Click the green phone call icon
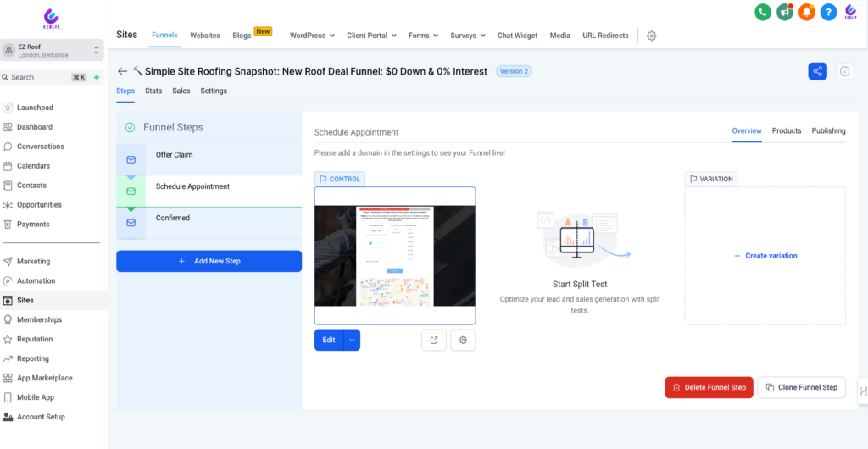The height and width of the screenshot is (449, 868). (x=762, y=12)
